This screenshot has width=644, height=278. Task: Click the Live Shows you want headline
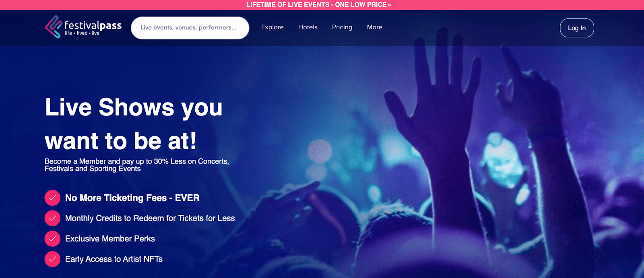134,124
